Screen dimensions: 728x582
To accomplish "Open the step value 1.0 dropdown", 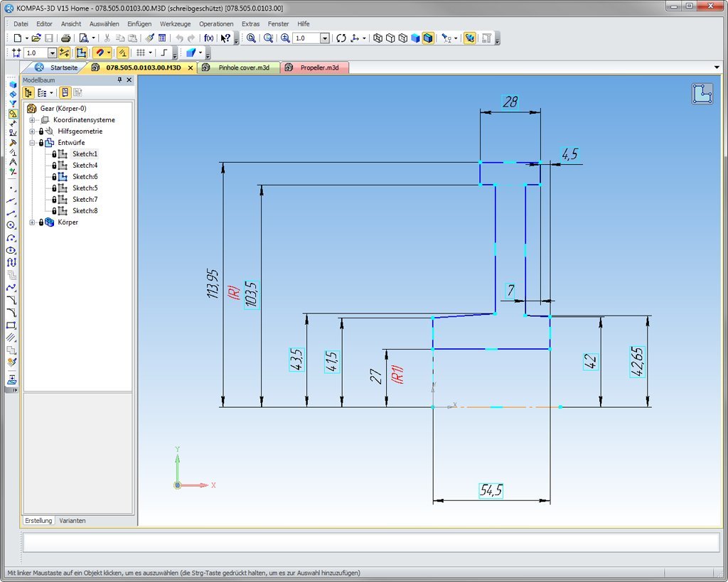I will pyautogui.click(x=53, y=53).
